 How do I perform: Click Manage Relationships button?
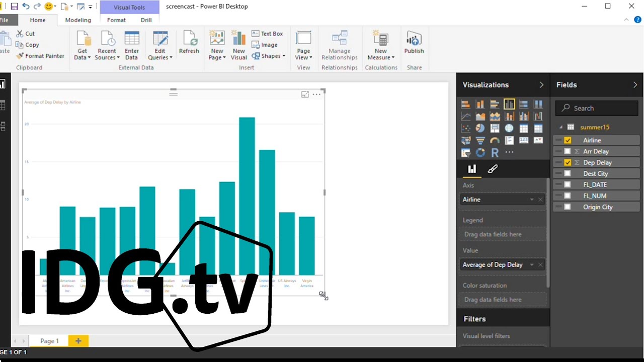click(340, 45)
